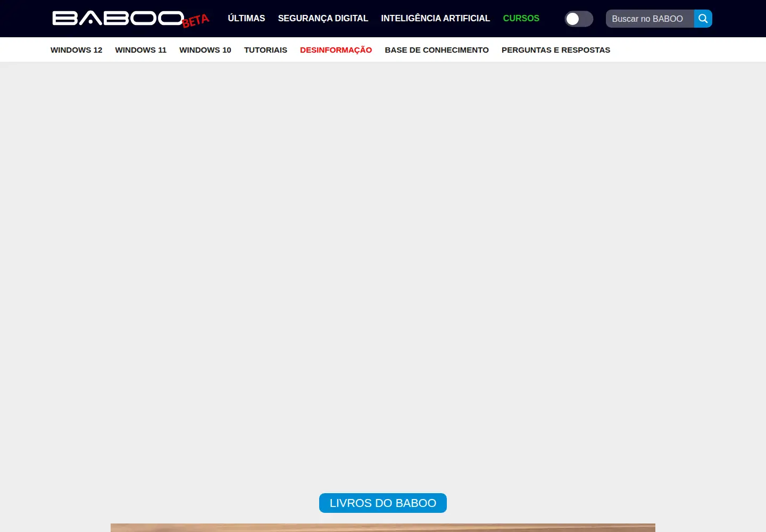Click the Buscar no BABOO search field
766x532 pixels.
tap(650, 19)
